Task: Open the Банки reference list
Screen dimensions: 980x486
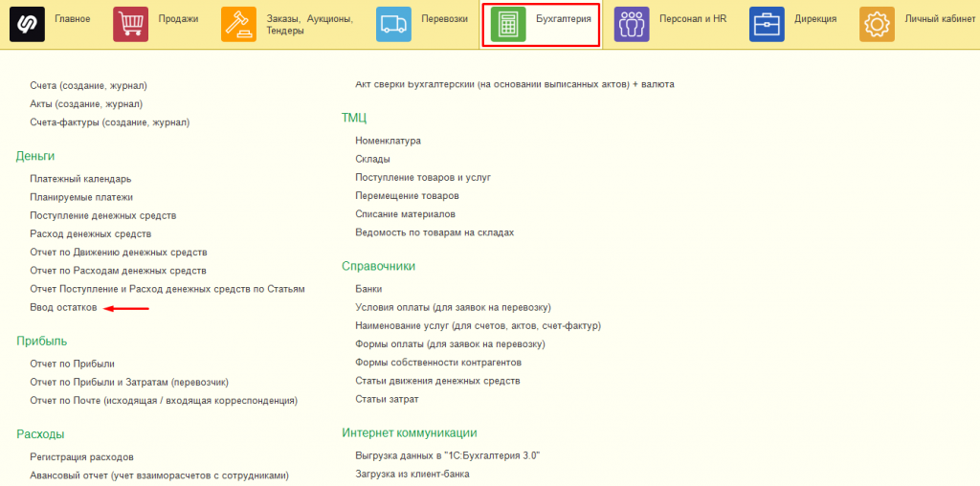Action: point(368,289)
